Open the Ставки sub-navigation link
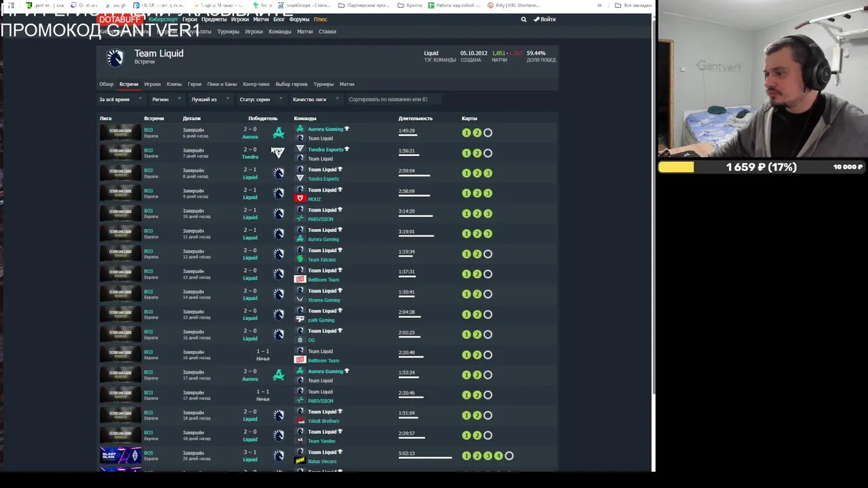868x488 pixels. point(328,32)
